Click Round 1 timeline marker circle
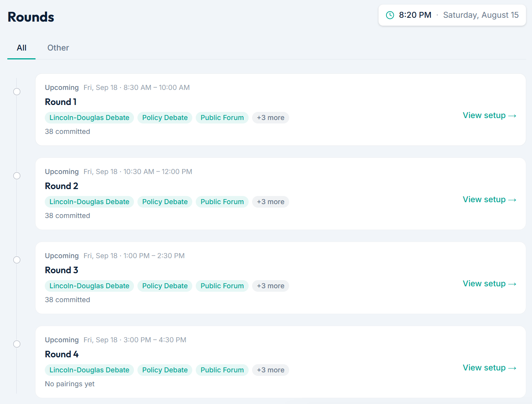 (17, 92)
